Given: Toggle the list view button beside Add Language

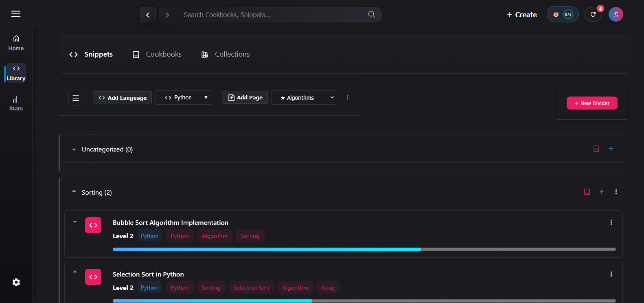Looking at the screenshot, I should pos(76,98).
